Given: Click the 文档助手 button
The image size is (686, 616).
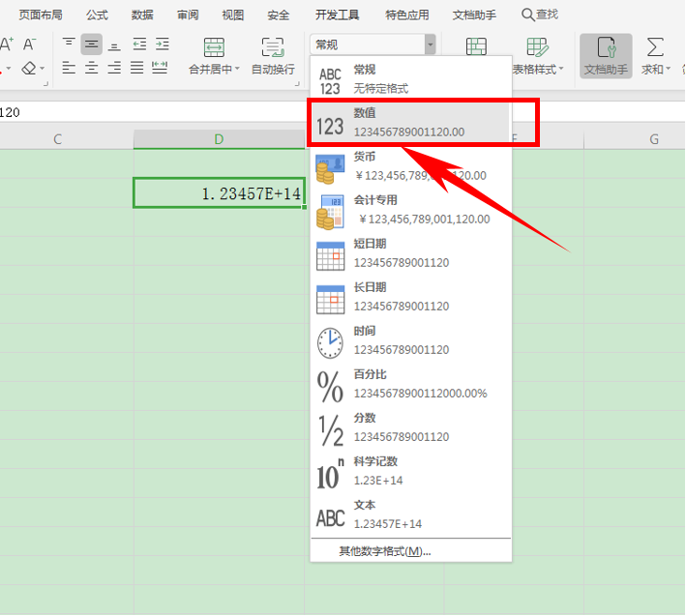Looking at the screenshot, I should 606,56.
